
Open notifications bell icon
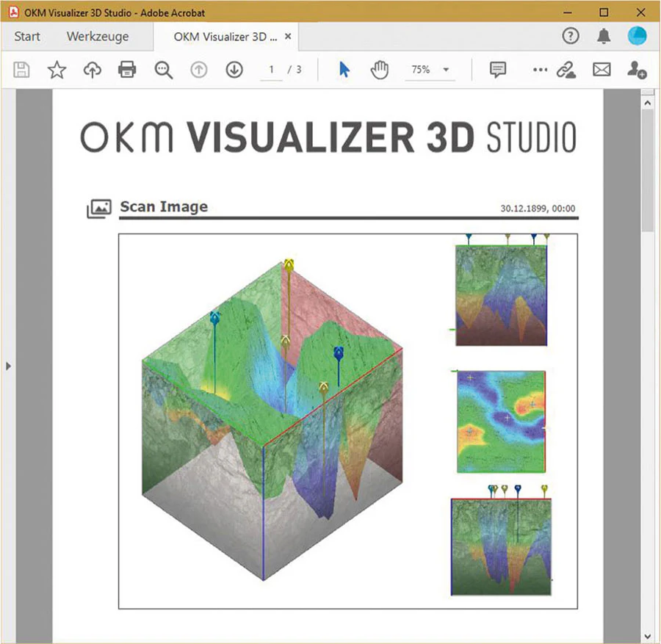pos(604,36)
